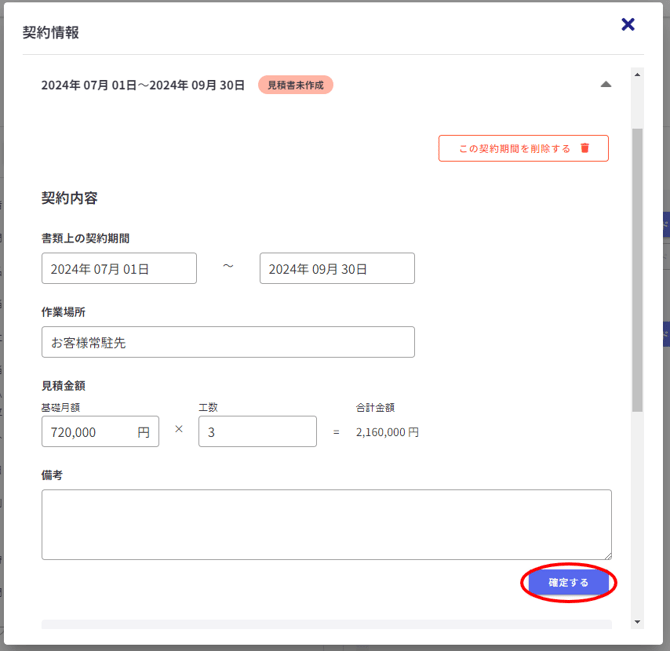Click the 備考 textarea resize handle
Screen dimensions: 670x651
[x=607, y=555]
